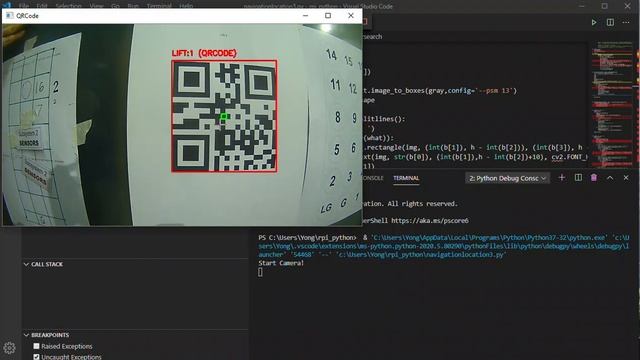Click the QRCode window title text
The height and width of the screenshot is (360, 640).
click(x=27, y=16)
